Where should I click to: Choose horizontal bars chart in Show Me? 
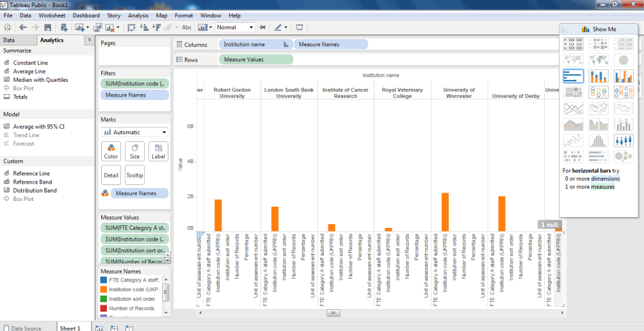coord(573,76)
